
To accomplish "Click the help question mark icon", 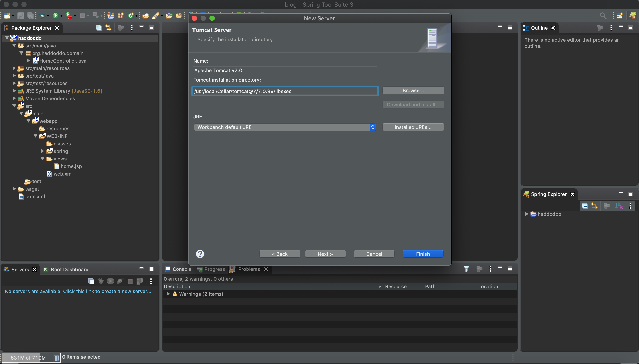I will (x=200, y=254).
